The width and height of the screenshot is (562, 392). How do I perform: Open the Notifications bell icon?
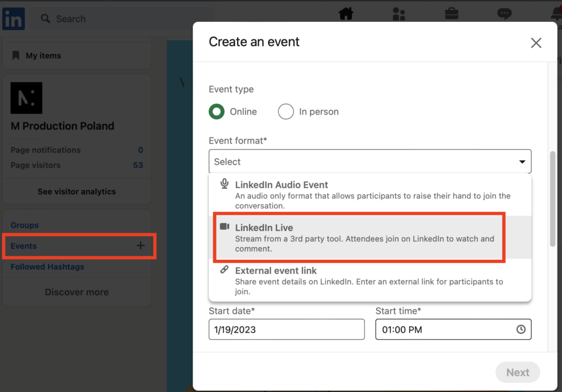[555, 14]
